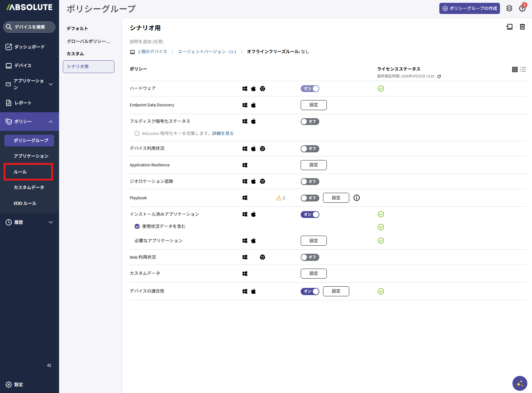Open 必要なアプリケーション 設定 button
The image size is (532, 393).
point(314,241)
